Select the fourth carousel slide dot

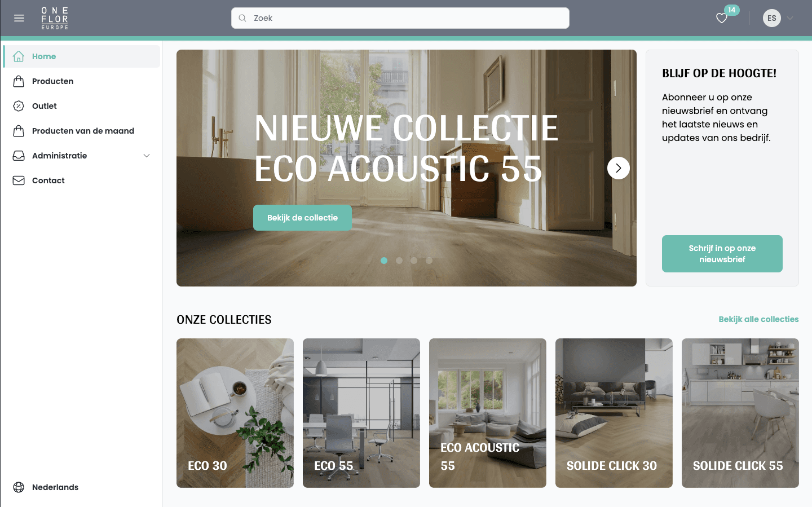tap(429, 261)
